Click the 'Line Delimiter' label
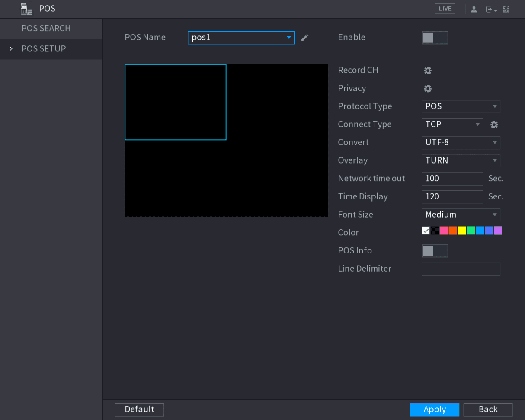Screen dimensions: 525x420 [x=365, y=269]
